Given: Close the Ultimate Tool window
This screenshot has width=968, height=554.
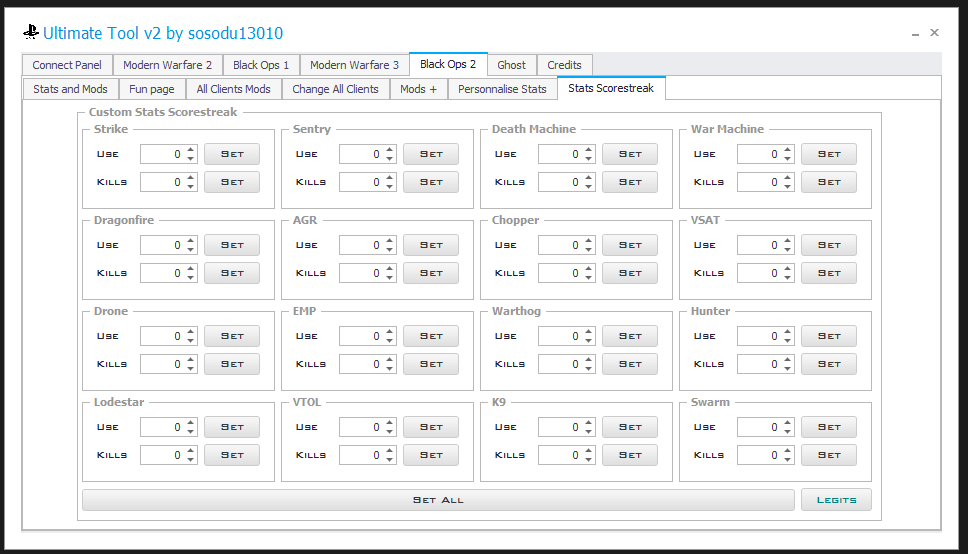Looking at the screenshot, I should click(x=934, y=32).
